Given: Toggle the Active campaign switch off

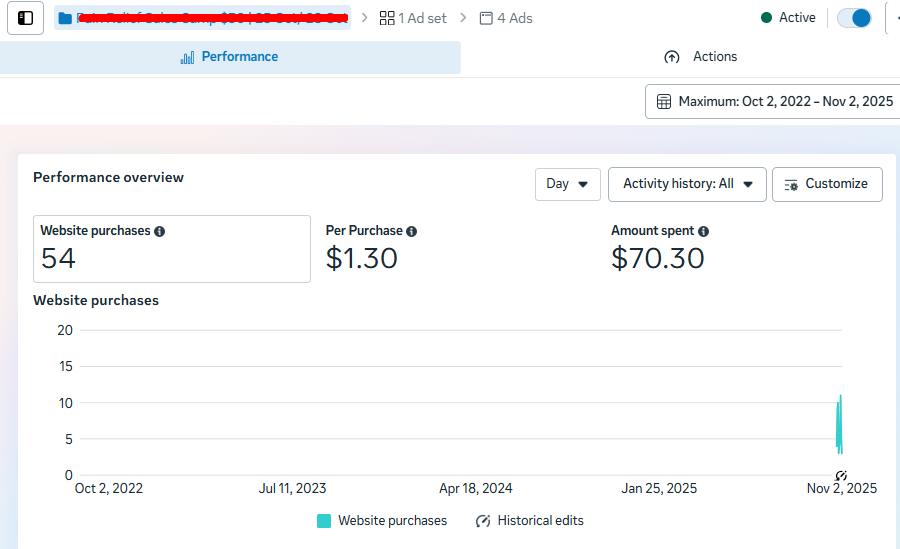Looking at the screenshot, I should click(854, 18).
